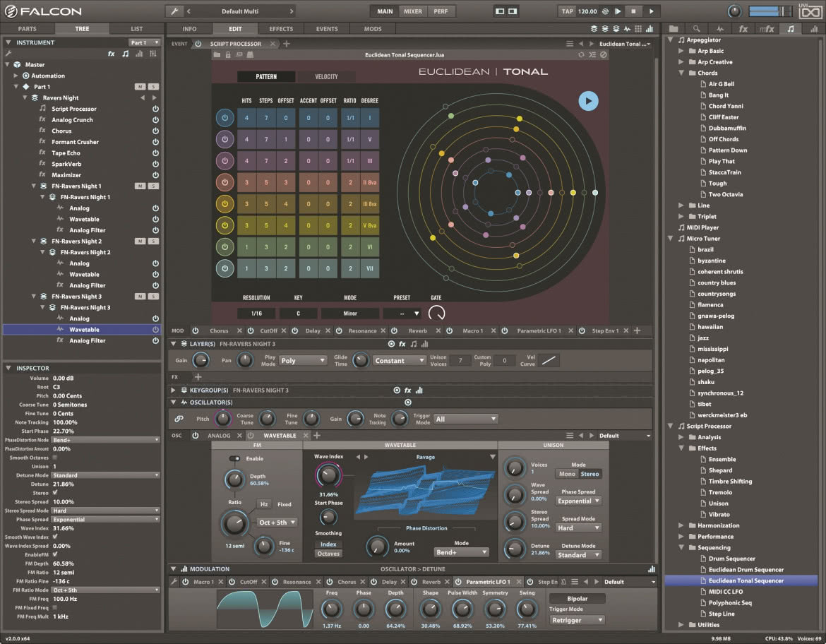
Task: Click the lock icon in script toolbar
Action: 228,55
